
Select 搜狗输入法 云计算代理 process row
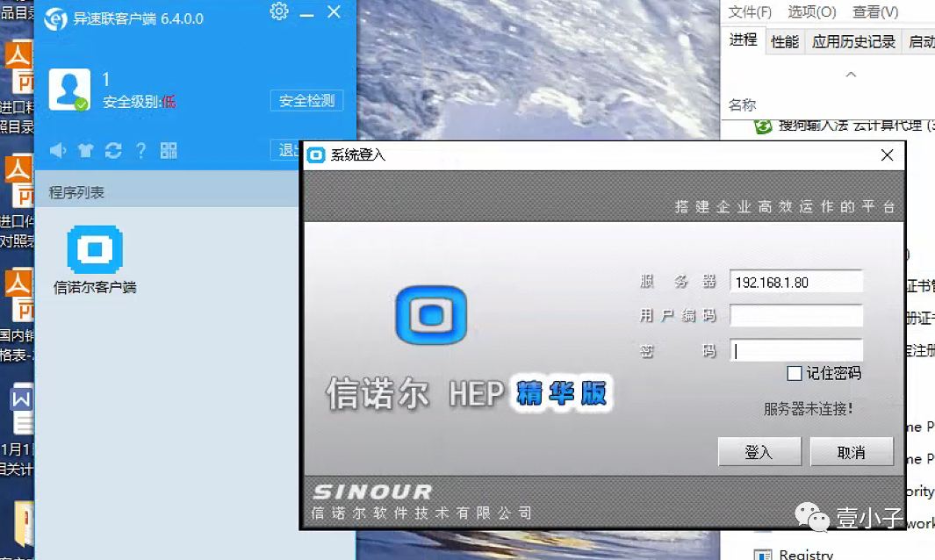[x=828, y=126]
